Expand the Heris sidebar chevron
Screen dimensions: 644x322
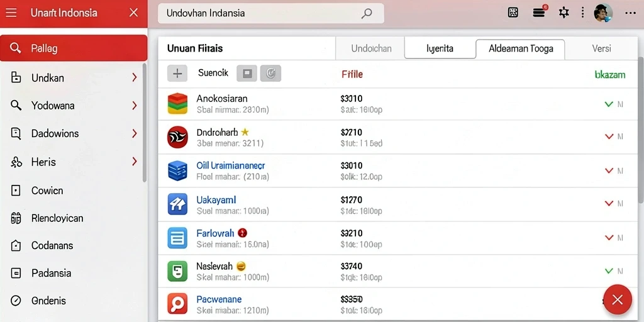[x=135, y=162]
